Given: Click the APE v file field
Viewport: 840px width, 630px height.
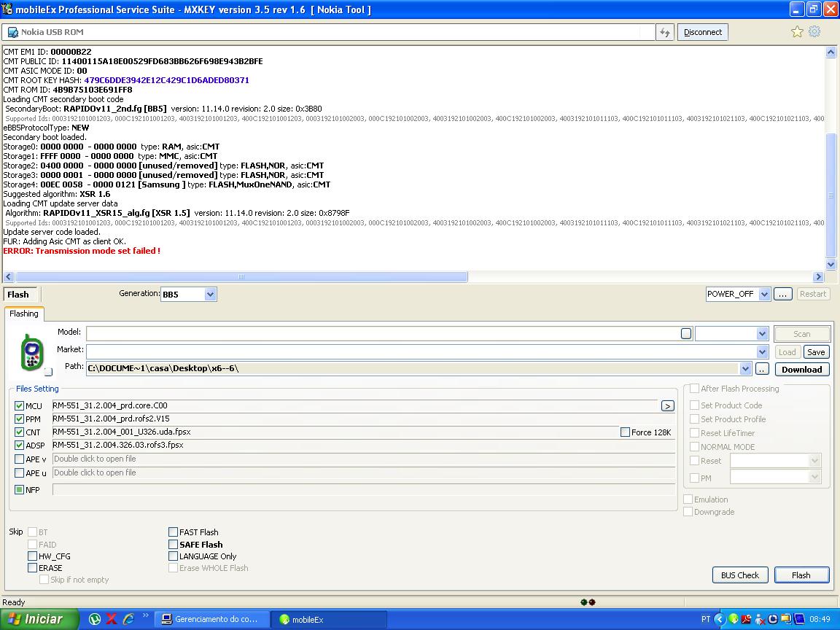Looking at the screenshot, I should pyautogui.click(x=363, y=459).
